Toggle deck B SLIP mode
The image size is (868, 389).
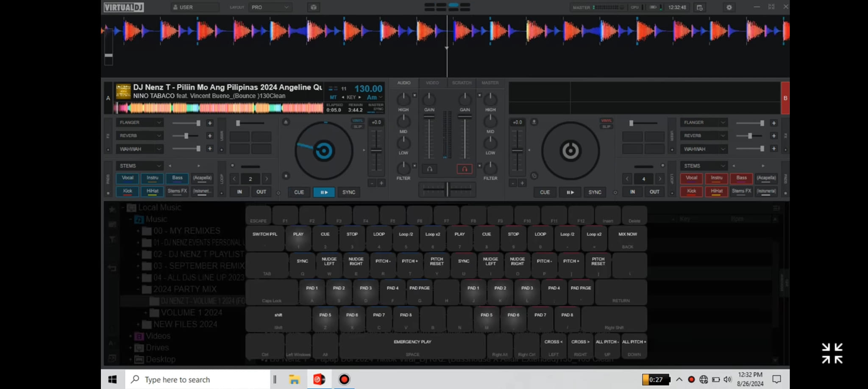[x=606, y=127]
